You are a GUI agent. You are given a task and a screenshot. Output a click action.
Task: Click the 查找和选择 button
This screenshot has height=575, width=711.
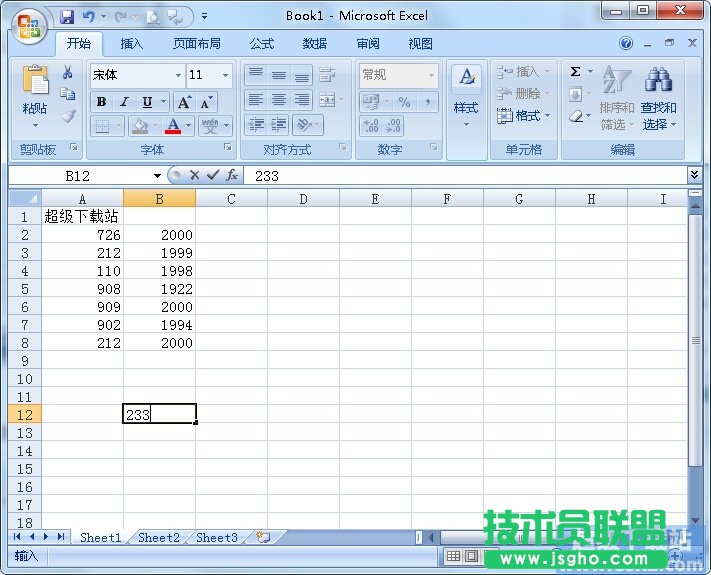coord(658,100)
